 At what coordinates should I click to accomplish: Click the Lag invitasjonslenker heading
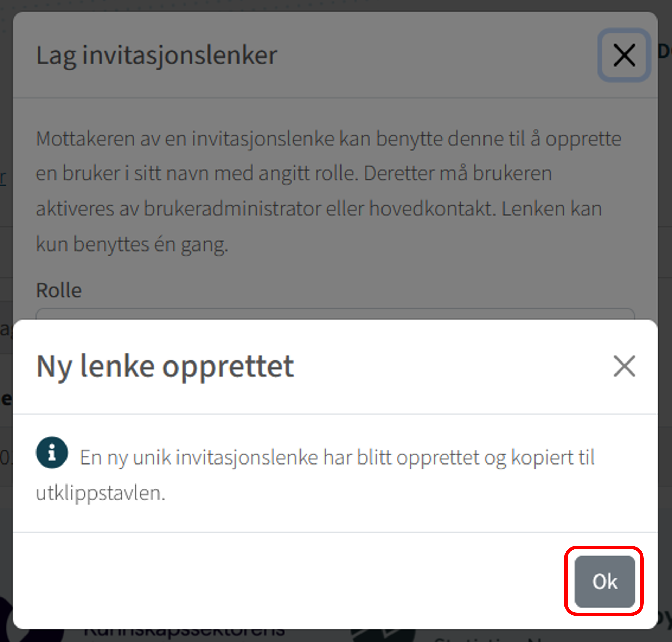[x=156, y=55]
